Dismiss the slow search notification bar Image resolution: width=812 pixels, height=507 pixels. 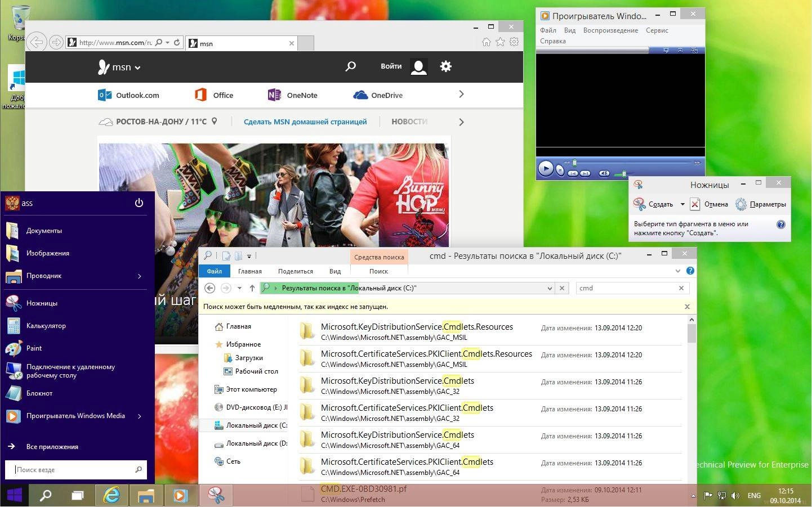pyautogui.click(x=687, y=307)
